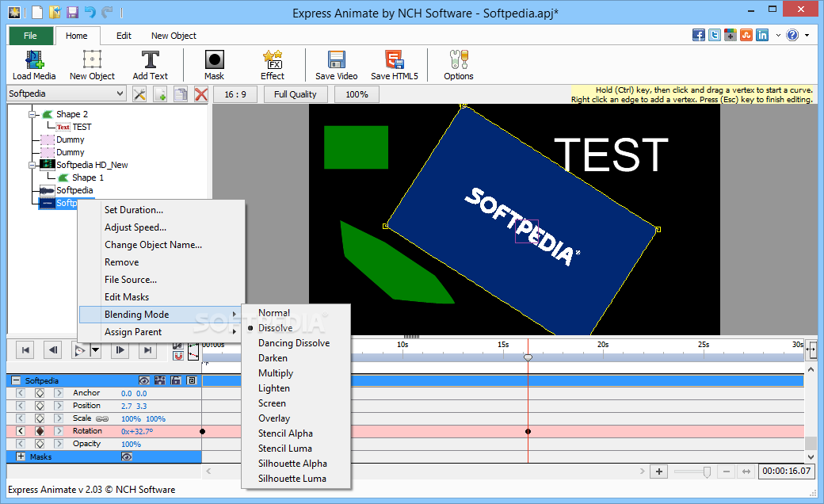Screen dimensions: 824x504
Task: Create new project from title bar
Action: (37, 12)
